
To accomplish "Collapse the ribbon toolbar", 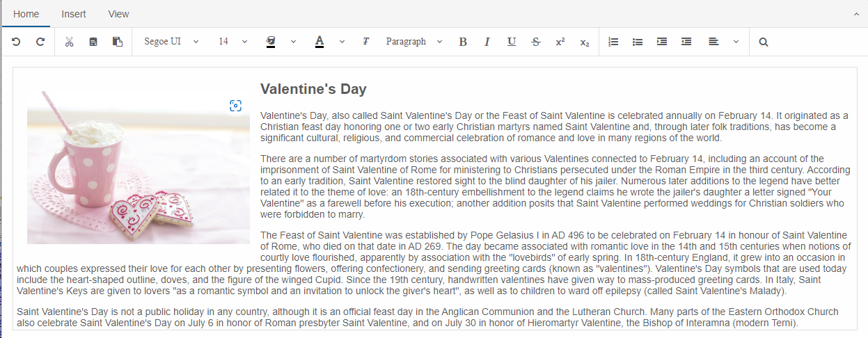I will pyautogui.click(x=856, y=14).
